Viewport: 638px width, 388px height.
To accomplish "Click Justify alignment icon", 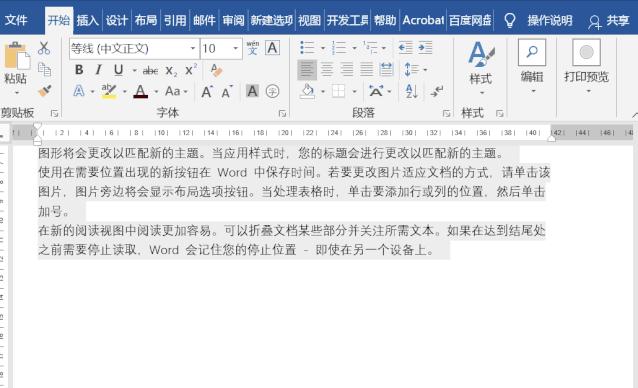I will click(366, 70).
